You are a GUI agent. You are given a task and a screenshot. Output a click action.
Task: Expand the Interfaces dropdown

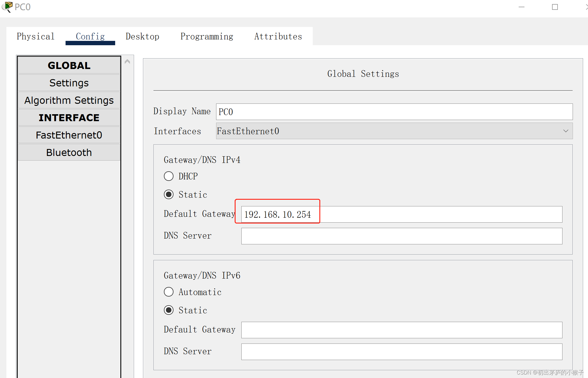point(394,131)
